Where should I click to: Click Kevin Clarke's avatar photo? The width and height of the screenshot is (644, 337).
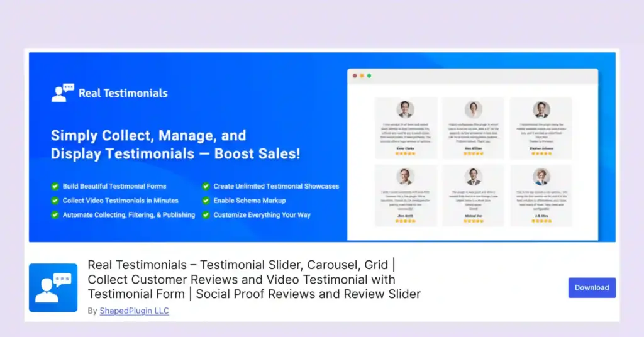[405, 109]
